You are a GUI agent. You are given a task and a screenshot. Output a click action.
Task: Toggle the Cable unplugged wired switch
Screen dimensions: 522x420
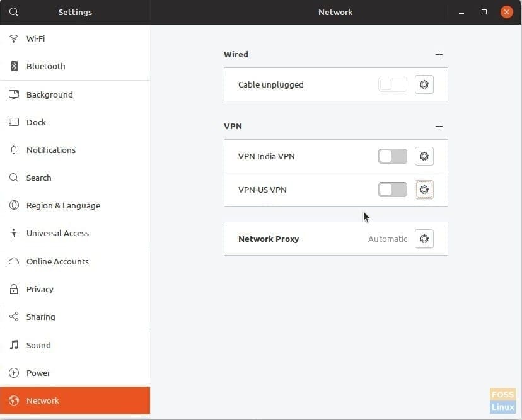click(393, 84)
